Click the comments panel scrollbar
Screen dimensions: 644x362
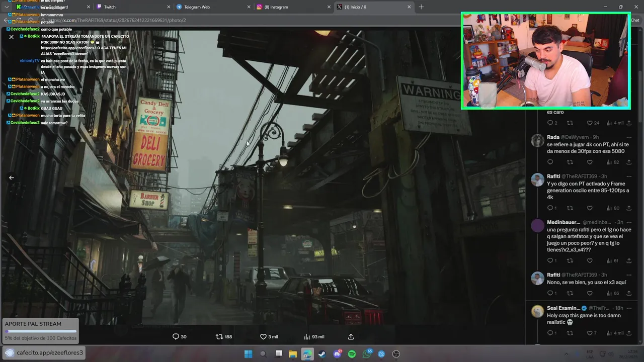(641, 96)
